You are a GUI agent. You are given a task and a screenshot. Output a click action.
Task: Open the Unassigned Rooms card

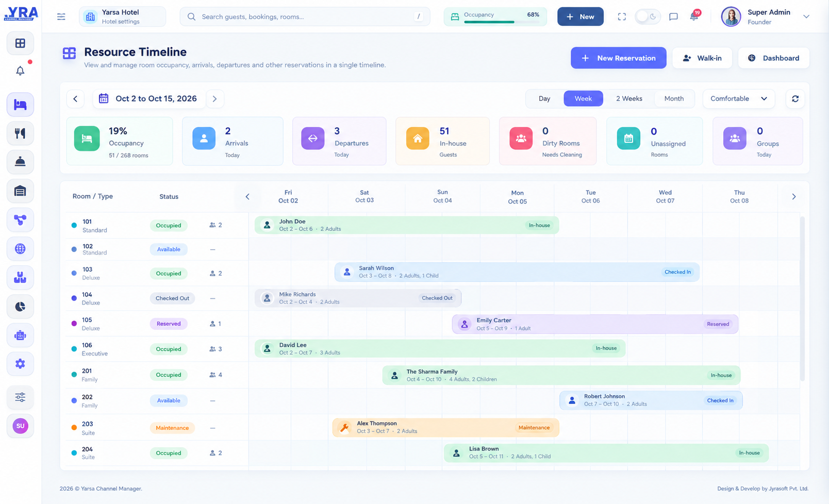(654, 141)
